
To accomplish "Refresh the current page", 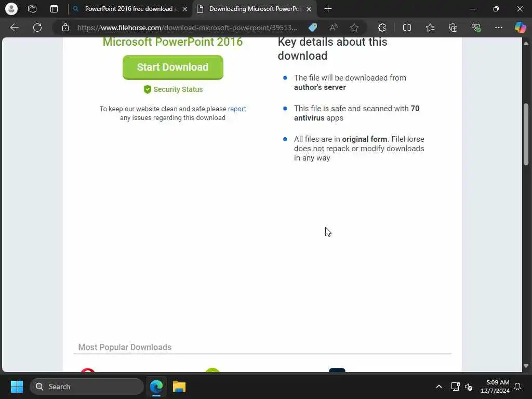I will pyautogui.click(x=37, y=28).
